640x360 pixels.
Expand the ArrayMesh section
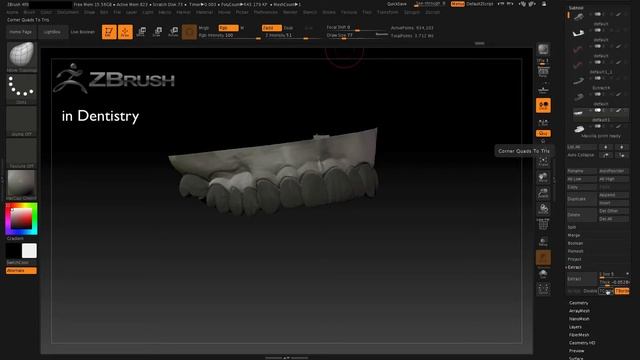pos(579,311)
